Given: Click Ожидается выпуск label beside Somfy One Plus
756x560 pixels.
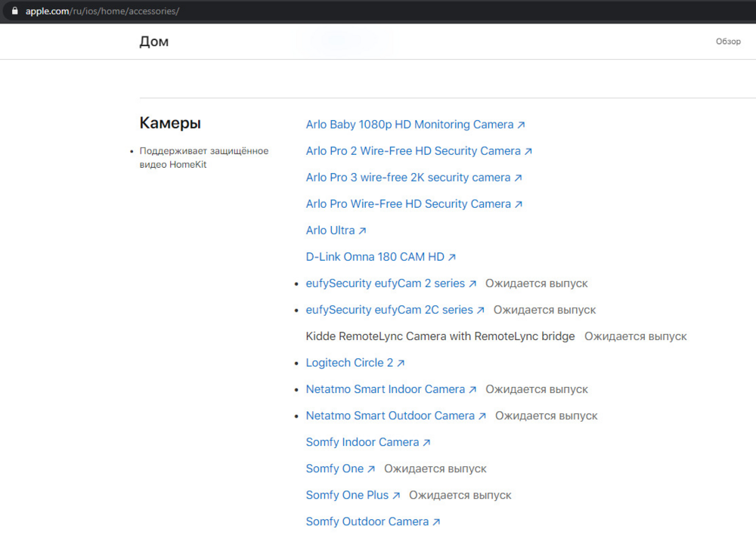Looking at the screenshot, I should click(460, 496).
